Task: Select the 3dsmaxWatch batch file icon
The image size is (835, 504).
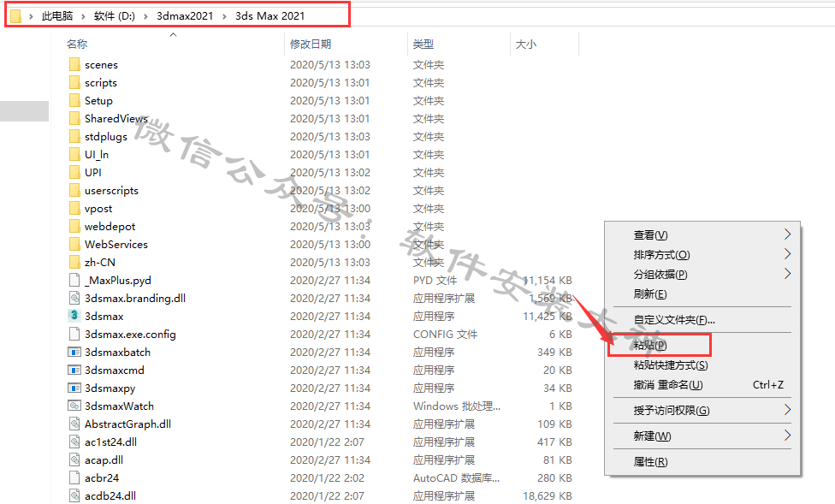Action: pyautogui.click(x=74, y=406)
